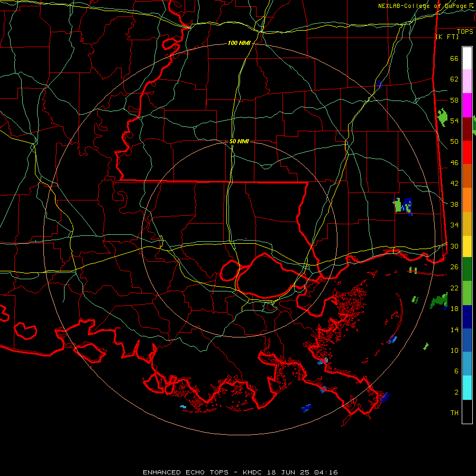Click the 62 legend value
The height and width of the screenshot is (476, 476).
click(x=454, y=79)
